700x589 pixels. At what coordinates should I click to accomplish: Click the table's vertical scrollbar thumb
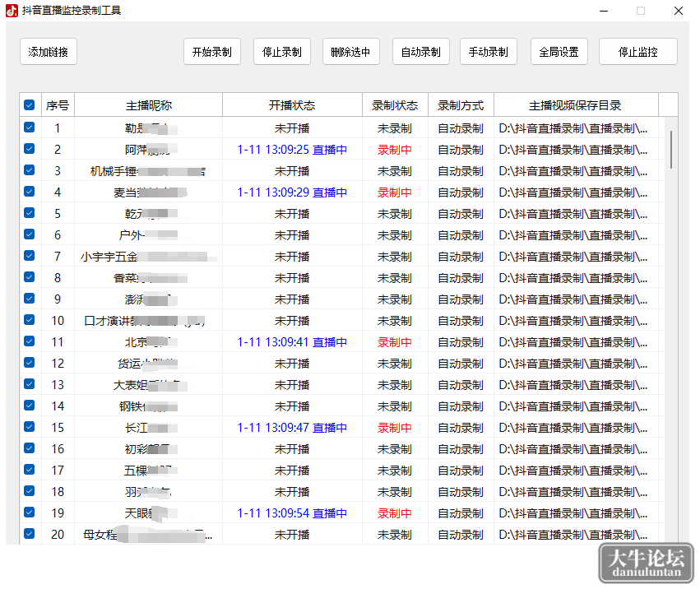[x=671, y=150]
